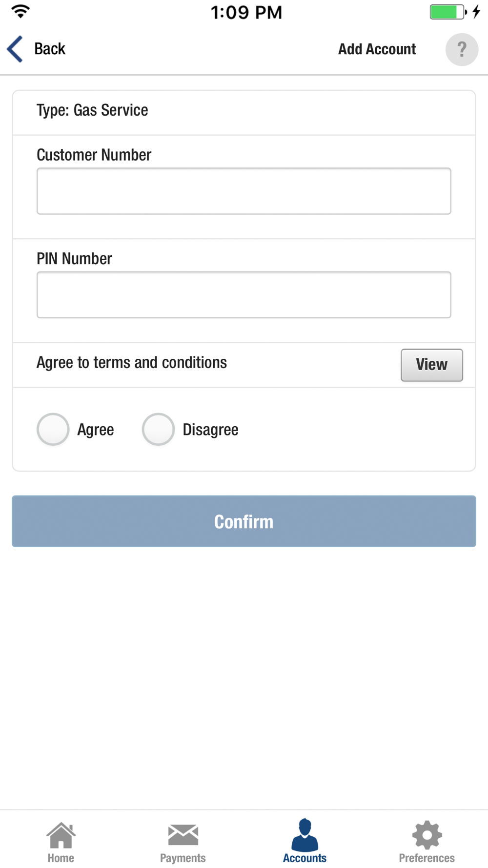Tap the Payments tab label
This screenshot has height=868, width=488.
183,858
